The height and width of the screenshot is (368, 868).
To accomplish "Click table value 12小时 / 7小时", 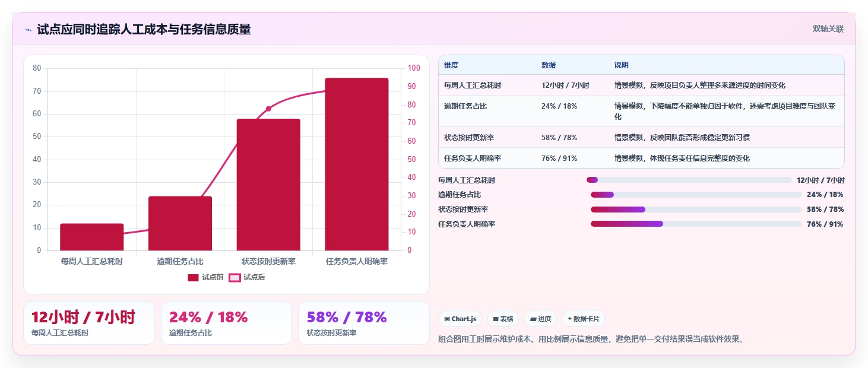I will coord(565,85).
